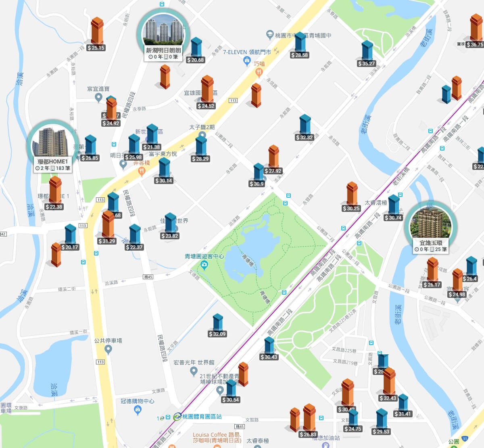Click the 7-ELEVEN 領航門市 shopping pin
The height and width of the screenshot is (448, 484).
pos(247,61)
